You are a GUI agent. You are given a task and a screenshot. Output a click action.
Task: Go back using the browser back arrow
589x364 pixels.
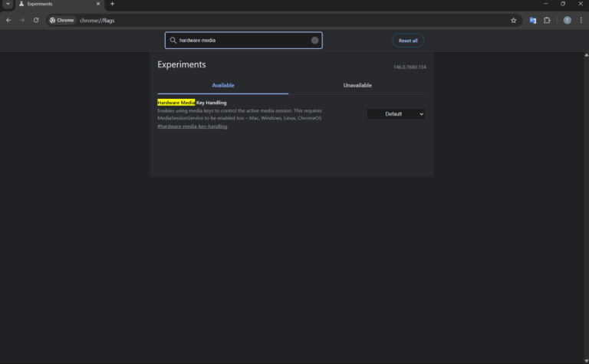coord(8,20)
